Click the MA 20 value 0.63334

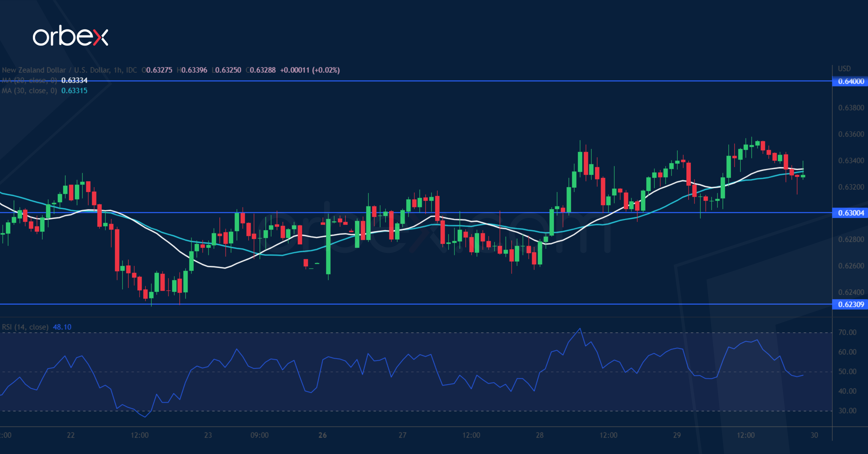(x=74, y=80)
